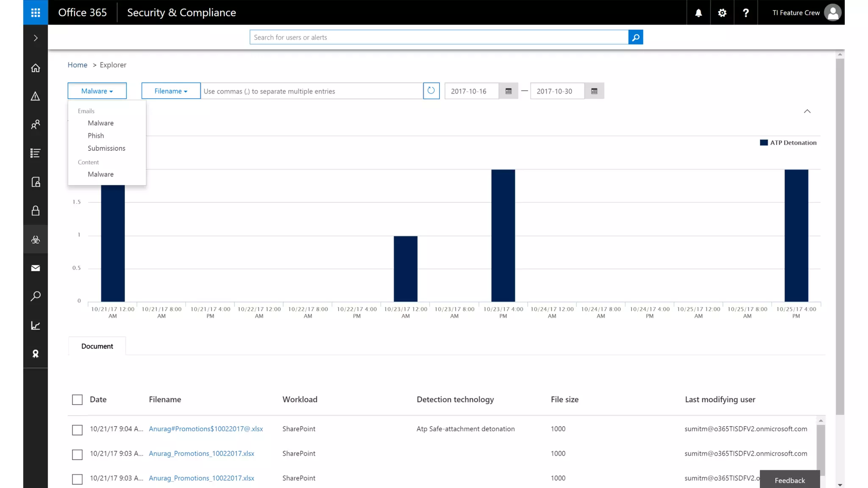
Task: Toggle the Malware view dropdown button
Action: 97,91
